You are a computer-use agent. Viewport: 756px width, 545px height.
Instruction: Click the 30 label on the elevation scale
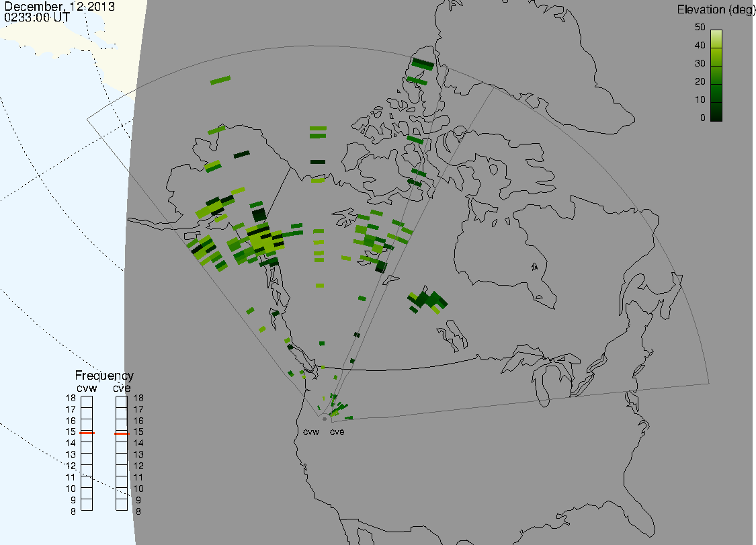tap(700, 64)
